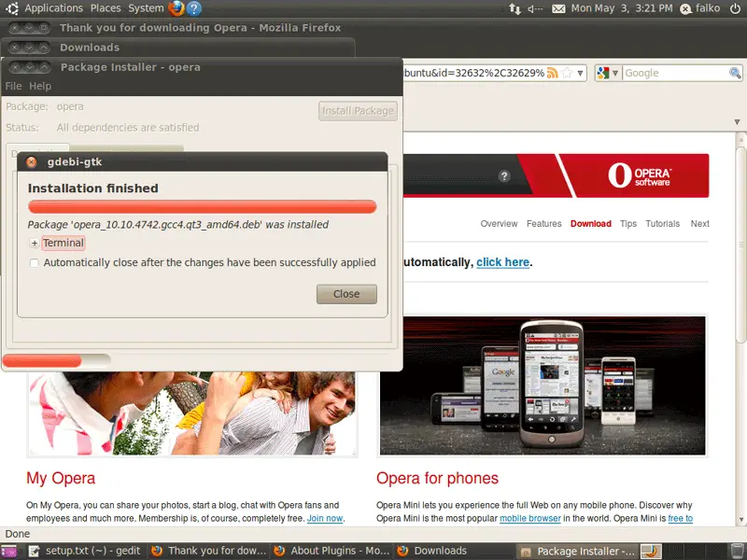Screen dimensions: 747x560
Task: Select the Download tab on Opera page
Action: point(591,224)
